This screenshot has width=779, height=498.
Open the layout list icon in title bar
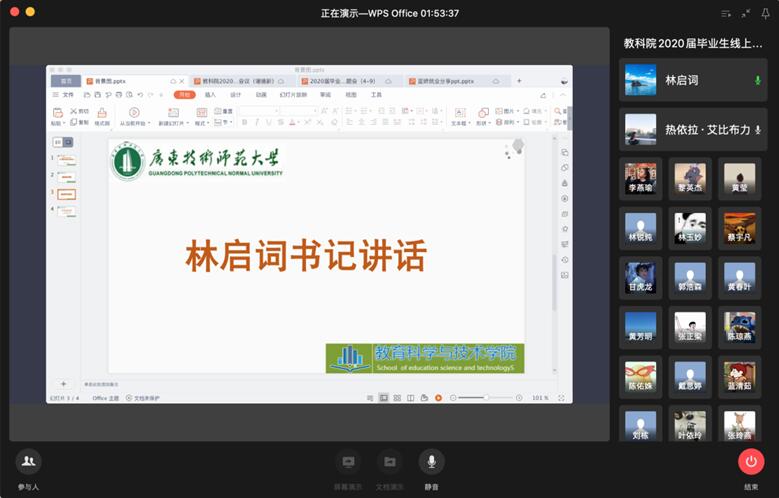coord(726,13)
